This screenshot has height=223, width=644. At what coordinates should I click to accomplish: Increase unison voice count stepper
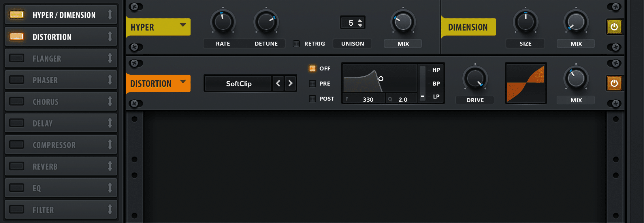(360, 21)
